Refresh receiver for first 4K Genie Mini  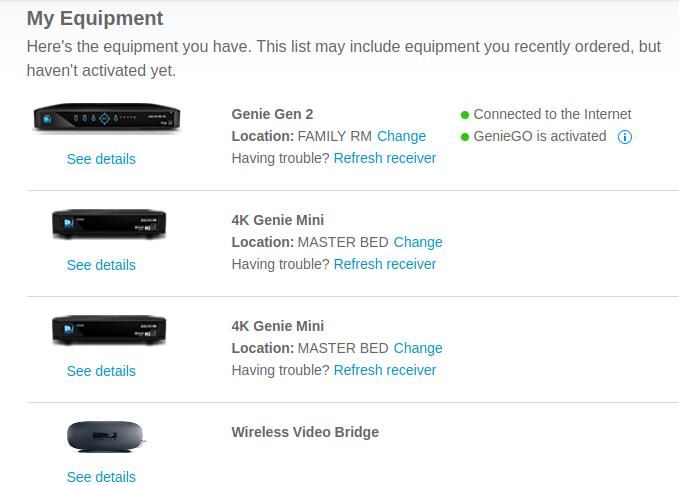(385, 264)
